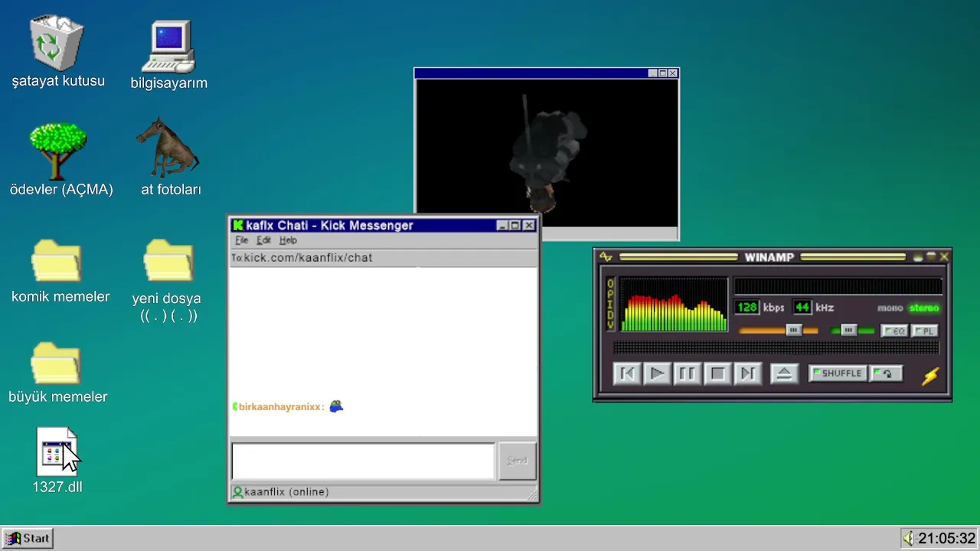The image size is (980, 551).
Task: Select the komik memeler folder
Action: 56,261
